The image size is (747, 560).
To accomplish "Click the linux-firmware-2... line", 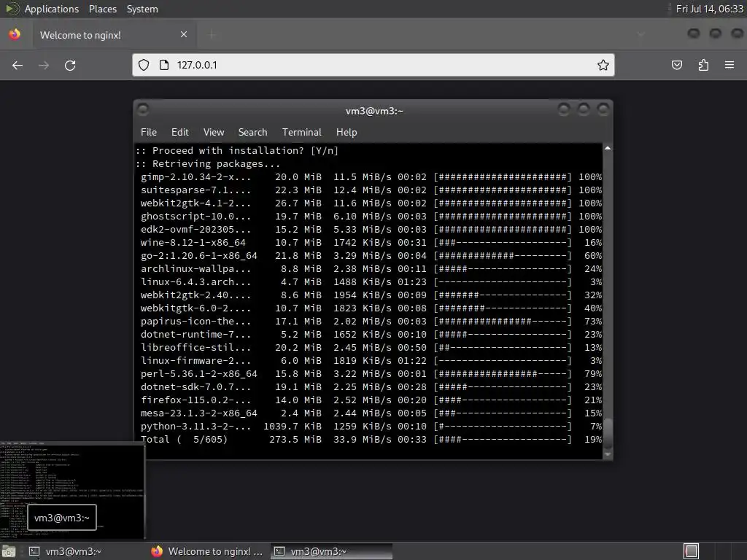I will pos(371,361).
